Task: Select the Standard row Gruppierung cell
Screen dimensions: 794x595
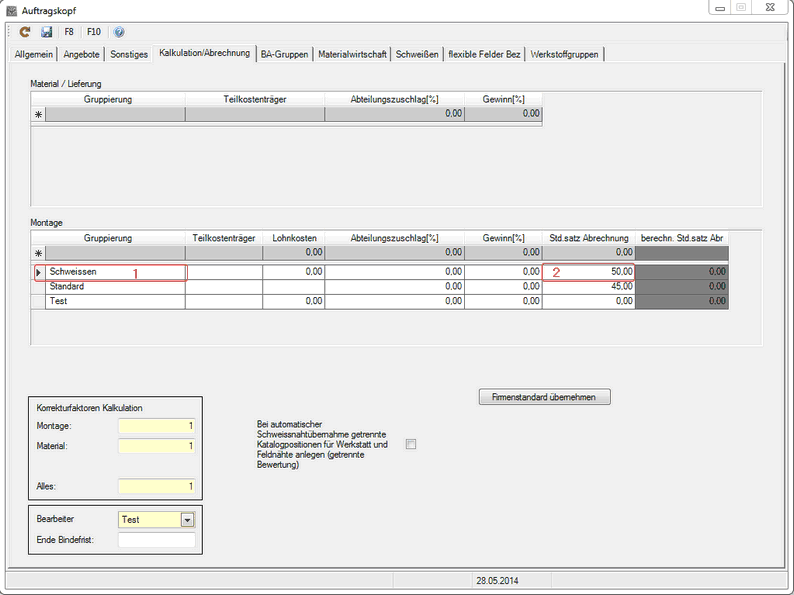Action: tap(116, 287)
